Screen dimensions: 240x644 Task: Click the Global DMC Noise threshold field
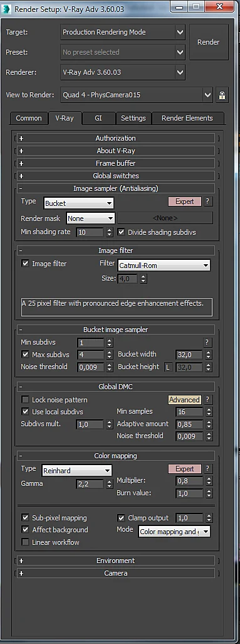click(x=190, y=436)
